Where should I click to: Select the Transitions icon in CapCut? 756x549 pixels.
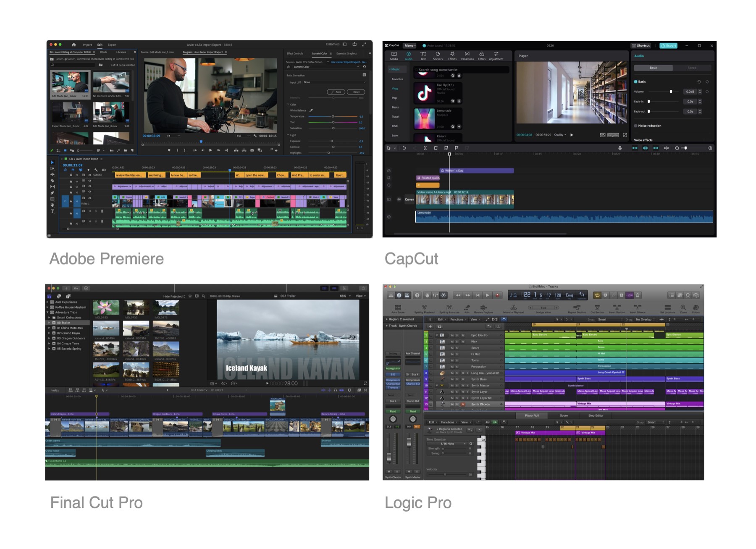point(467,56)
